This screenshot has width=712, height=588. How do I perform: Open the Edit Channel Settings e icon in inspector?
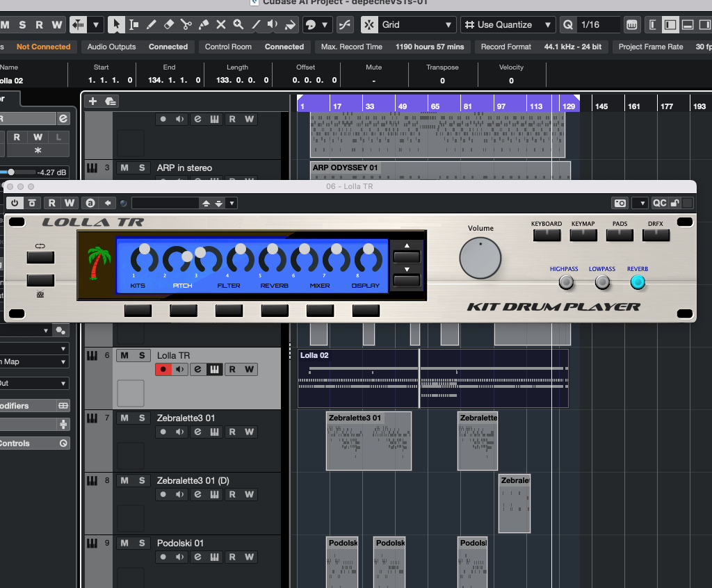coord(63,119)
